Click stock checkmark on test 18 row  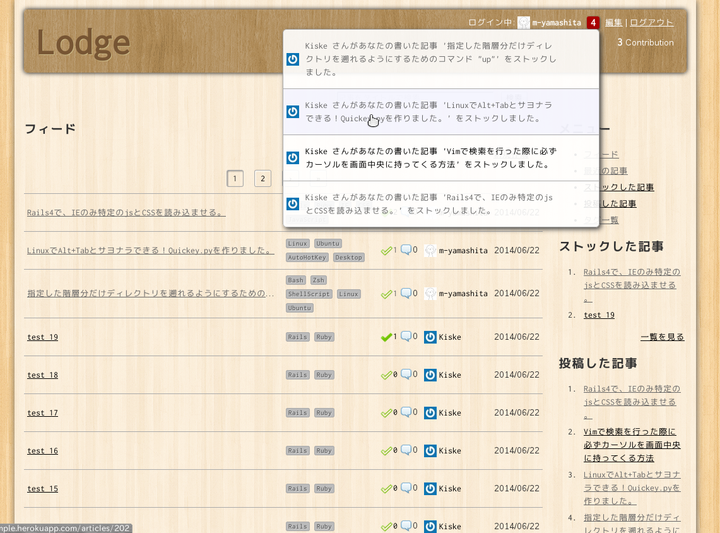pyautogui.click(x=386, y=376)
